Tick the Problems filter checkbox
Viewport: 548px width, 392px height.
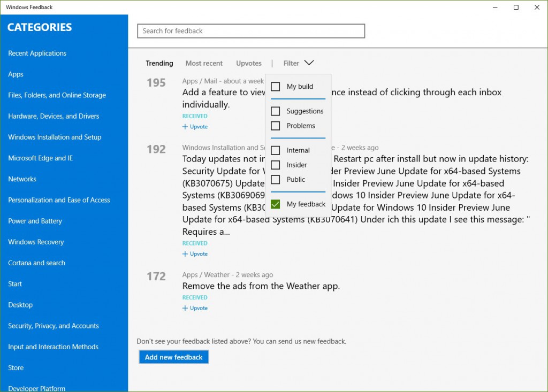tap(276, 126)
